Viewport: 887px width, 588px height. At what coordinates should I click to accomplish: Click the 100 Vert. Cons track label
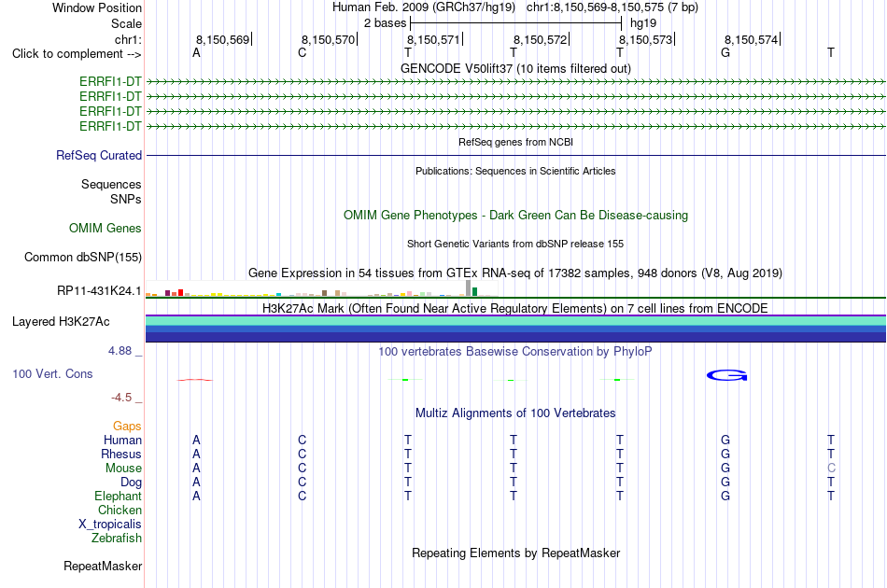(x=52, y=373)
